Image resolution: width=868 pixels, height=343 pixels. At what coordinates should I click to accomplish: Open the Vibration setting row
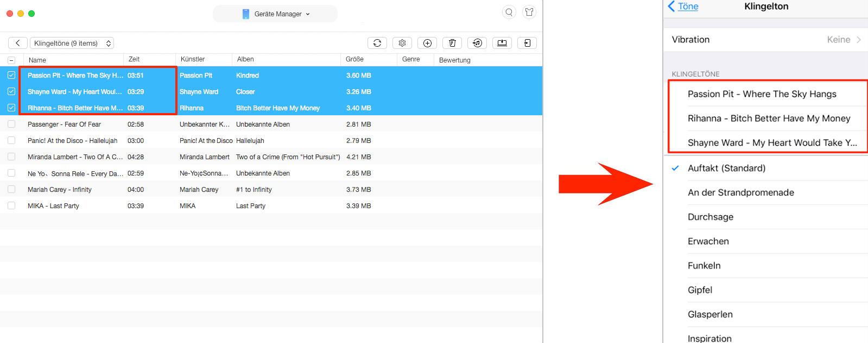point(766,40)
